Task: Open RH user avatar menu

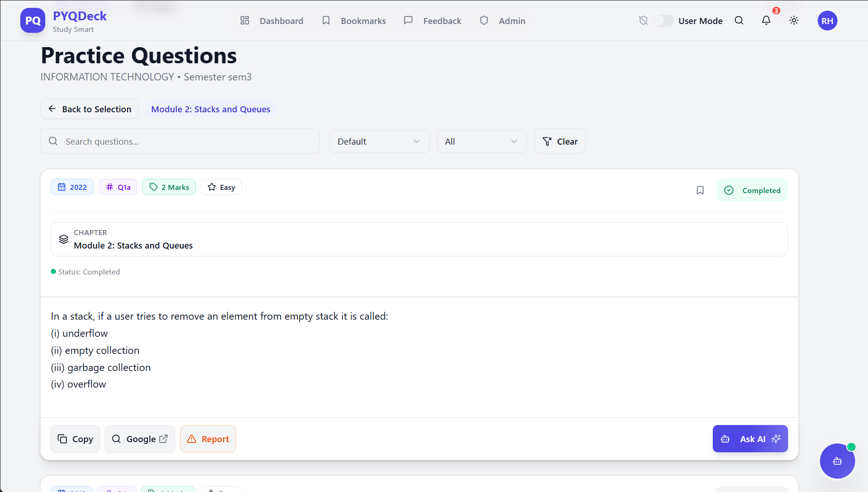Action: pyautogui.click(x=827, y=21)
